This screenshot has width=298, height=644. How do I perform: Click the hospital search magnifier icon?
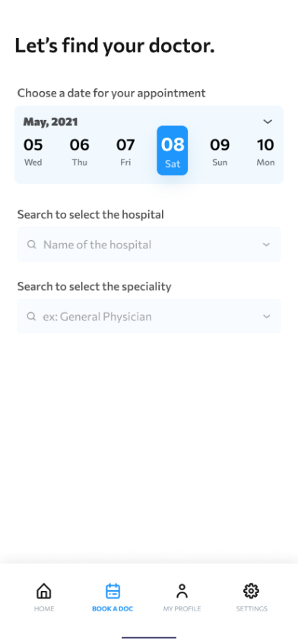click(x=32, y=245)
